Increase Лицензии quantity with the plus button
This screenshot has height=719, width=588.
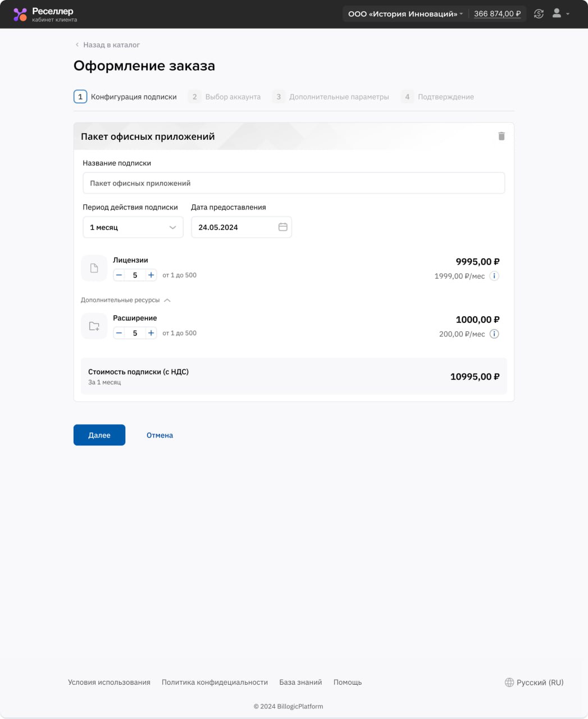[x=151, y=275]
